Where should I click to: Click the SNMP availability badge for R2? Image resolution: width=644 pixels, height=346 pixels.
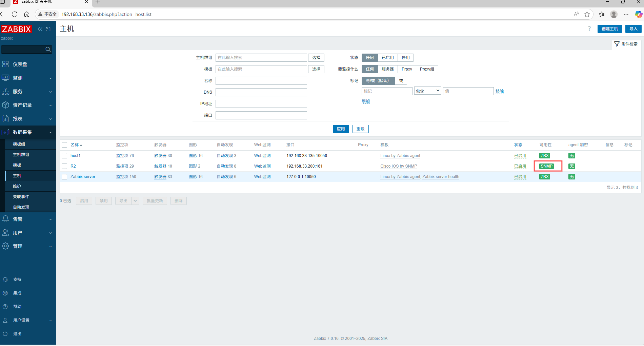[546, 166]
